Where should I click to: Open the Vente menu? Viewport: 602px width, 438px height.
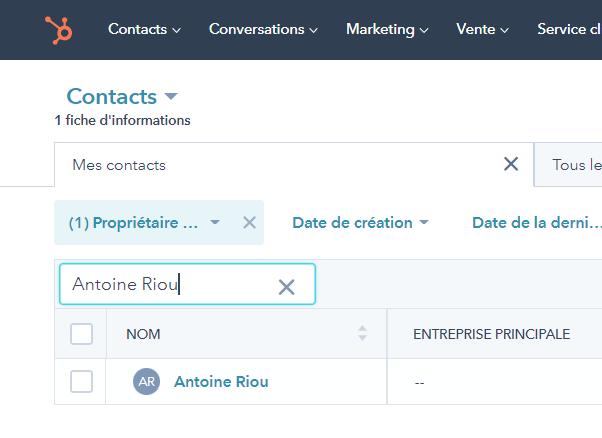(483, 29)
